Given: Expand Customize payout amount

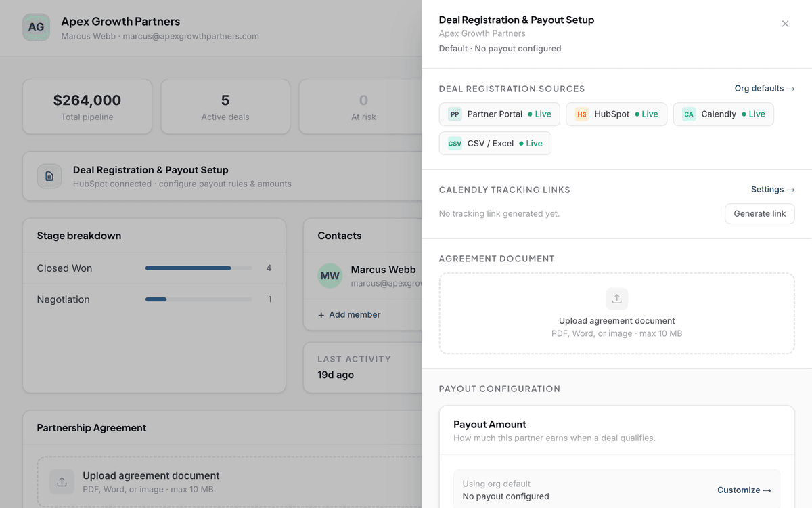Looking at the screenshot, I should pos(744,490).
